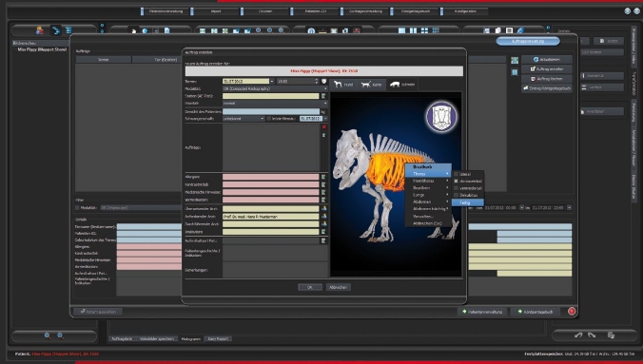Click into the Bemerkungen text area
Viewport: 643px width, 364px height.
tap(275, 270)
